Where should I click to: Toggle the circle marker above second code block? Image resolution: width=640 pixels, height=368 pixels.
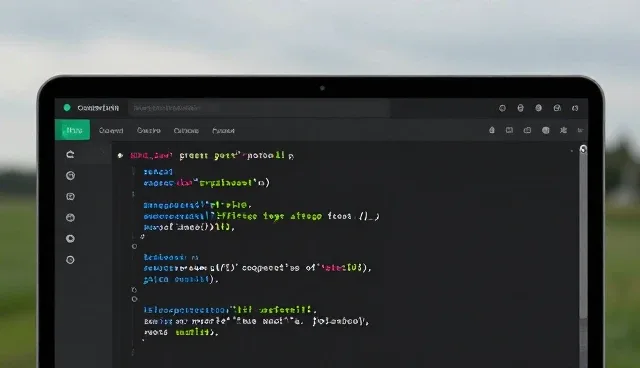134,246
